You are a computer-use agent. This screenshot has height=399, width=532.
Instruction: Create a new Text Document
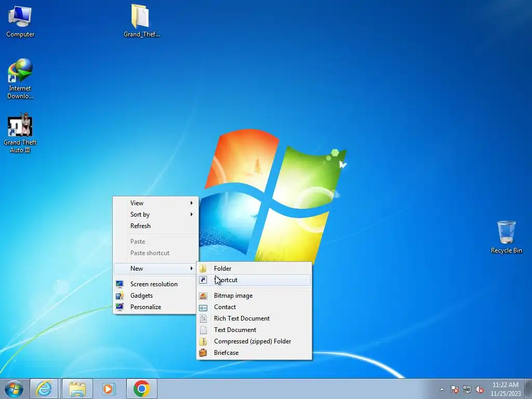click(x=254, y=330)
